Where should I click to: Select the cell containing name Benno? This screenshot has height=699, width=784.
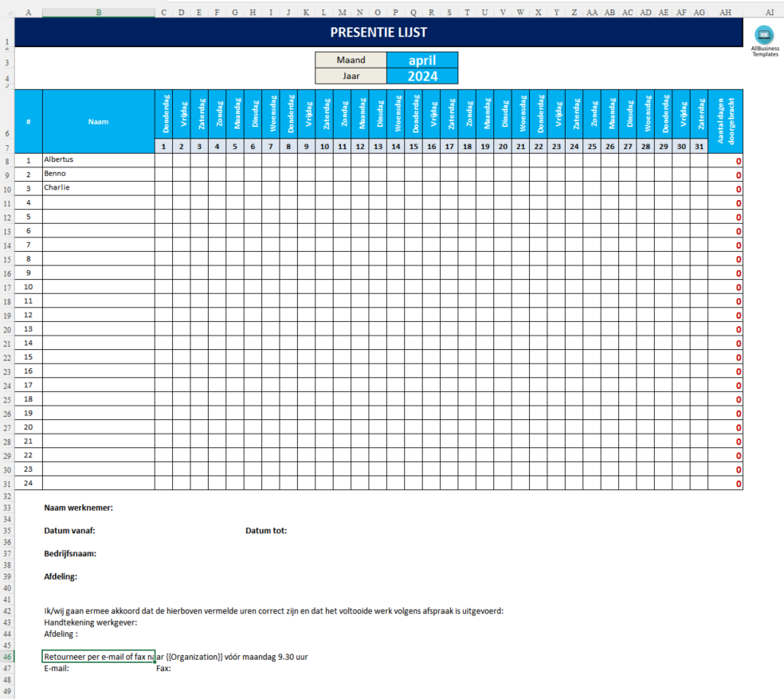98,174
